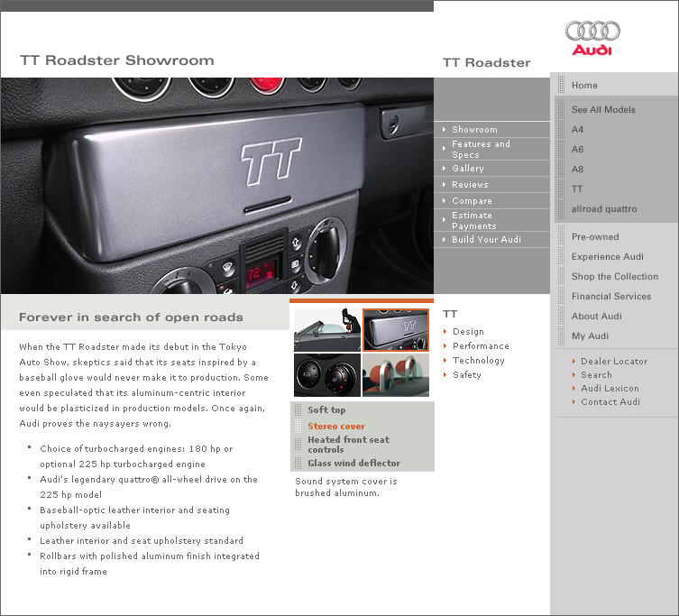Open Audi Lexicon link

pyautogui.click(x=610, y=388)
